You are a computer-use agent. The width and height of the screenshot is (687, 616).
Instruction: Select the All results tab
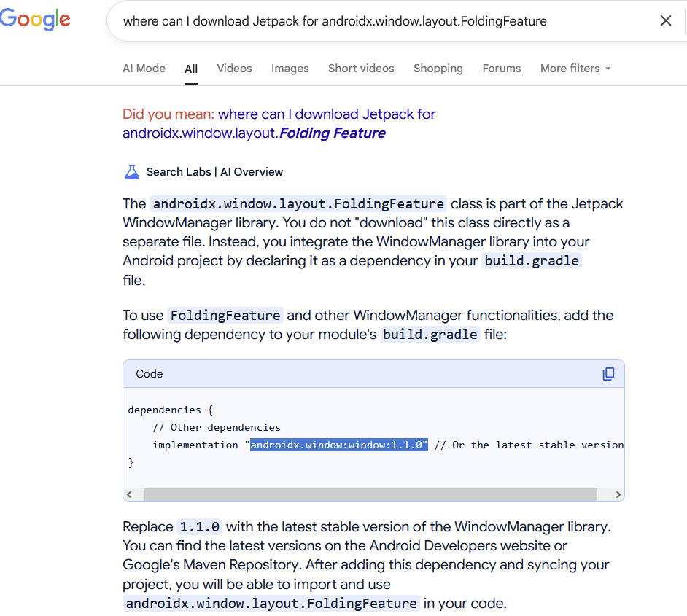(191, 69)
